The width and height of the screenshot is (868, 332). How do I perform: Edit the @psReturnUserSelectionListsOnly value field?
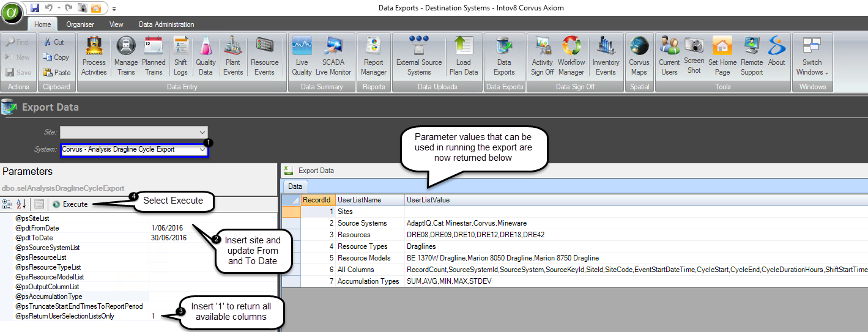pos(213,316)
